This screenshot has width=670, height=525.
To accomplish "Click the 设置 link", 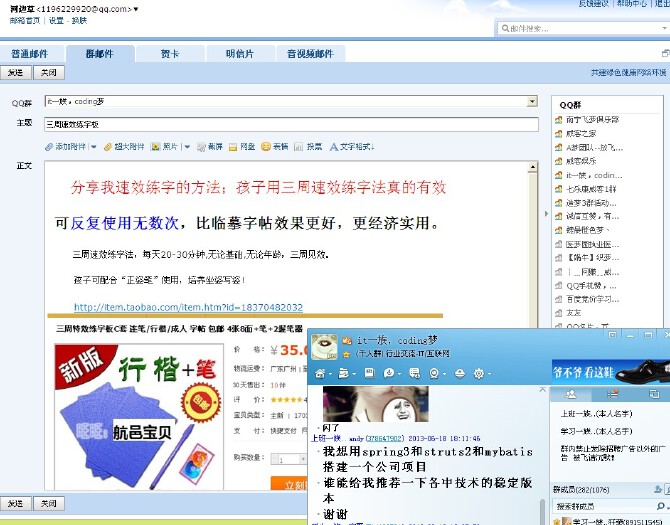I will click(56, 21).
